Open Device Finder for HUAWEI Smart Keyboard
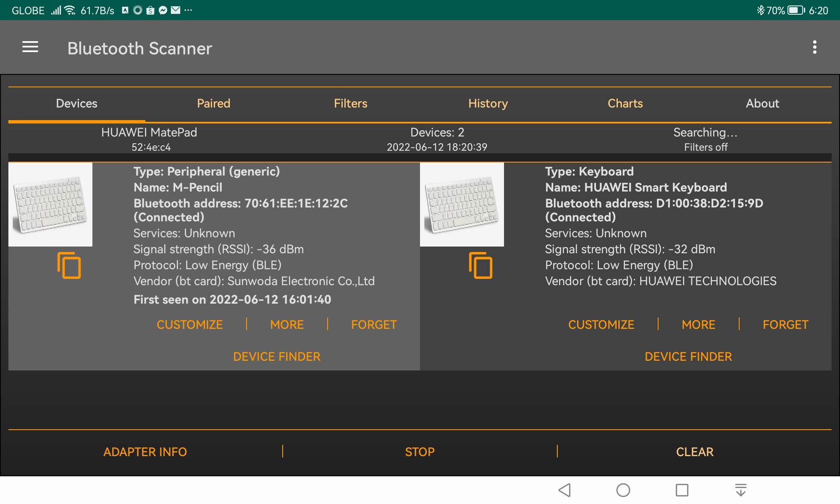 click(x=688, y=357)
